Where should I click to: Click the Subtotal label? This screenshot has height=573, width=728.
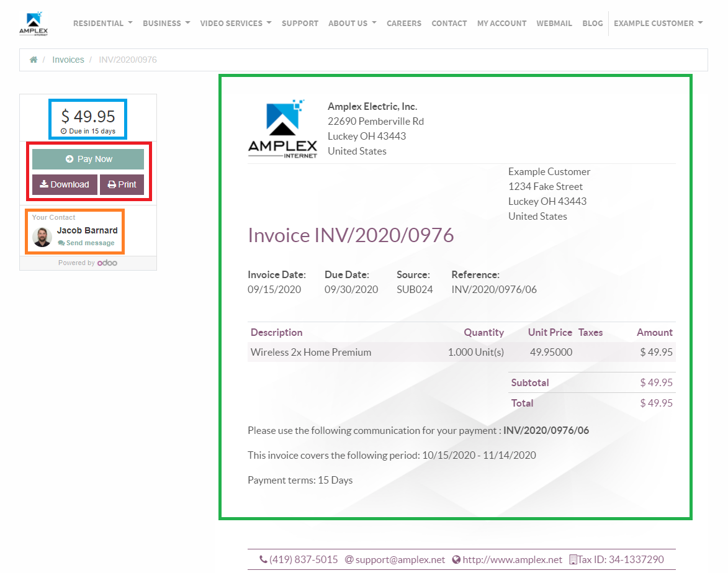[530, 382]
